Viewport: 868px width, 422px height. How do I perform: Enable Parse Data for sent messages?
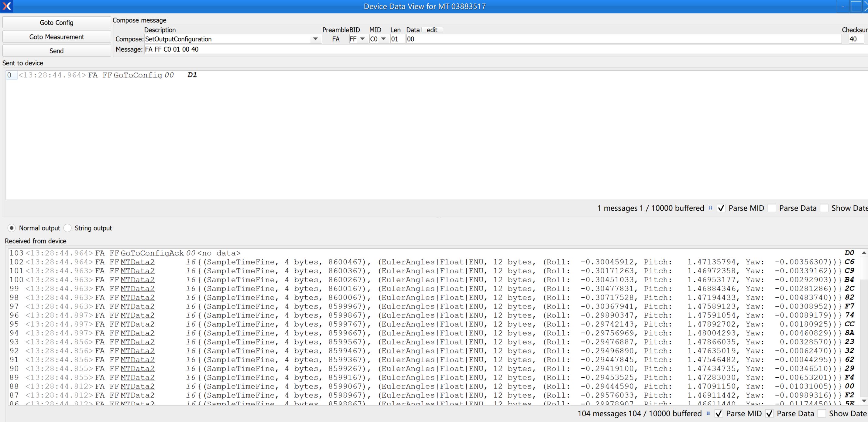(x=772, y=208)
